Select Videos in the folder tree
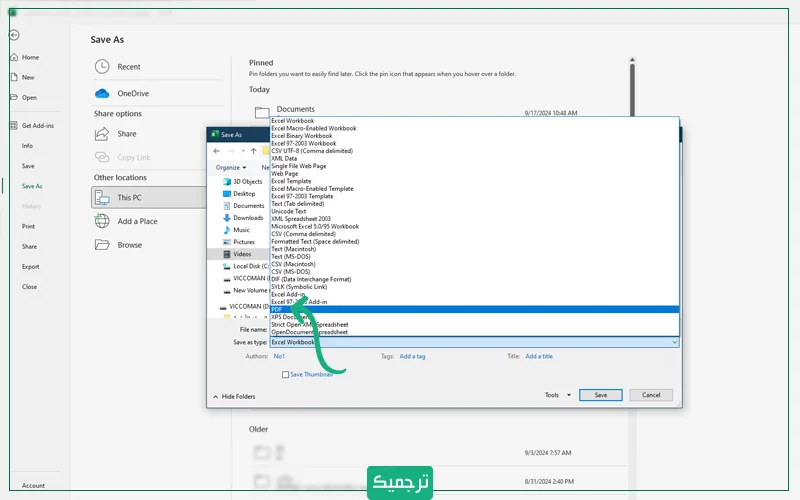This screenshot has height=500, width=800. (x=238, y=254)
